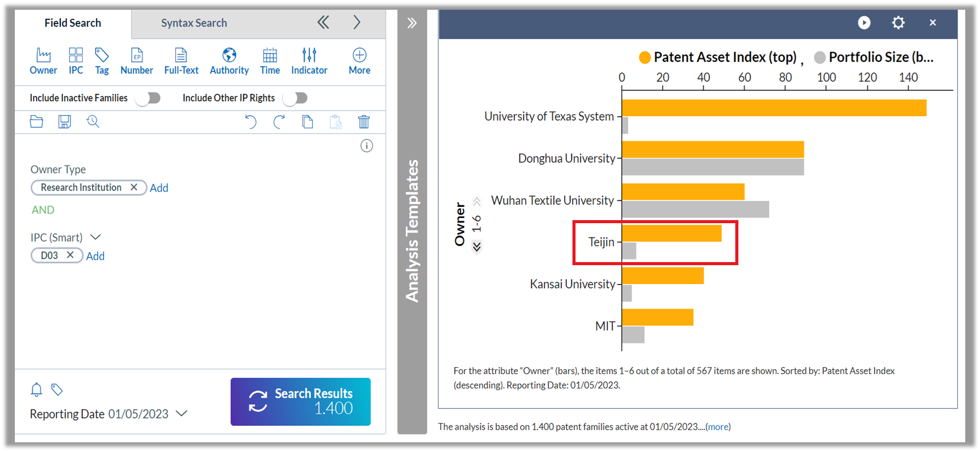Screen dimensions: 980x452
Task: Open search history magnifier icon
Action: pyautogui.click(x=93, y=122)
